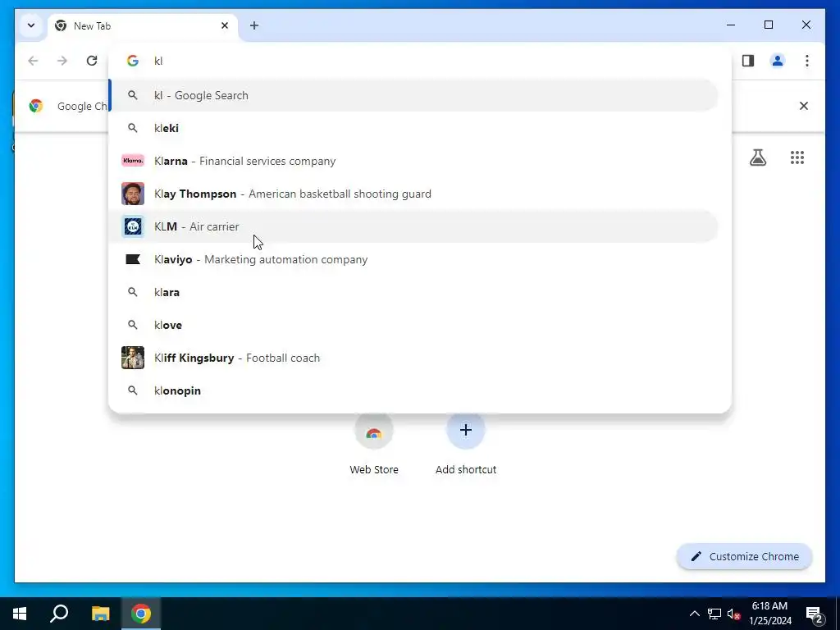This screenshot has width=840, height=630.
Task: Open Chrome's three-dot menu
Action: [807, 61]
